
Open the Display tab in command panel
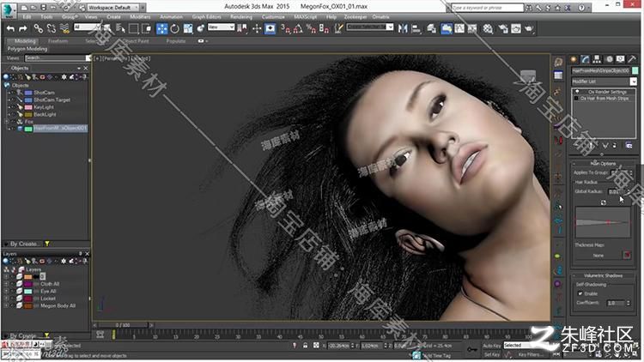pyautogui.click(x=621, y=59)
